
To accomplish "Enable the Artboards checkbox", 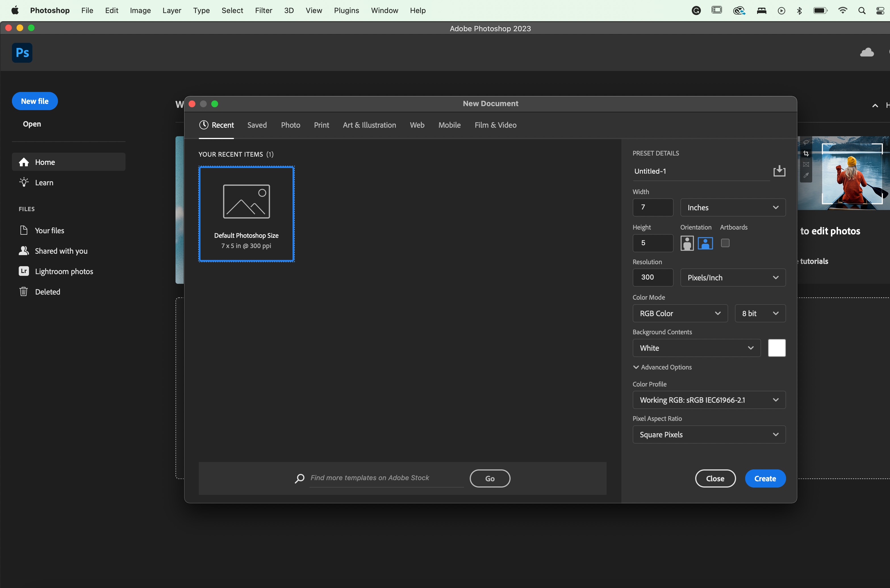I will 725,243.
